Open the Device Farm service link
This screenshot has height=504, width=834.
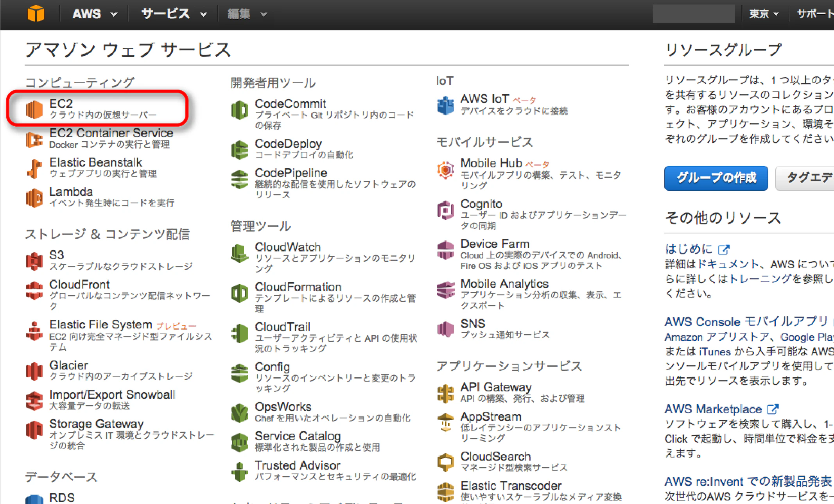[x=495, y=244]
